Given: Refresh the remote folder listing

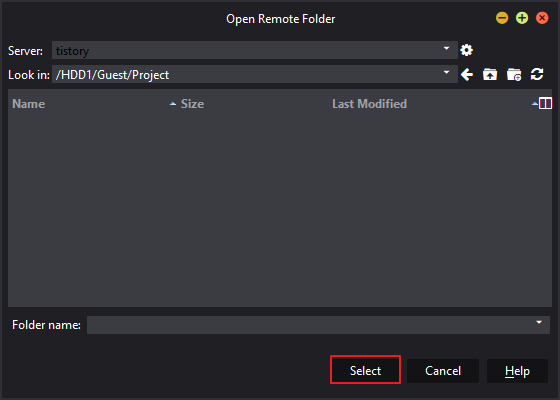Looking at the screenshot, I should pos(537,74).
